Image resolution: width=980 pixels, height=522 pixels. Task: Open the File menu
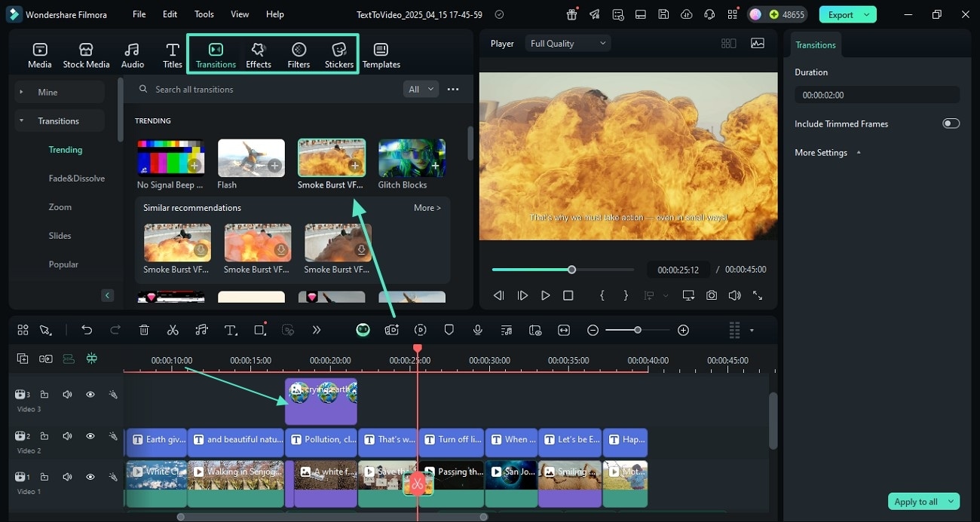point(139,14)
